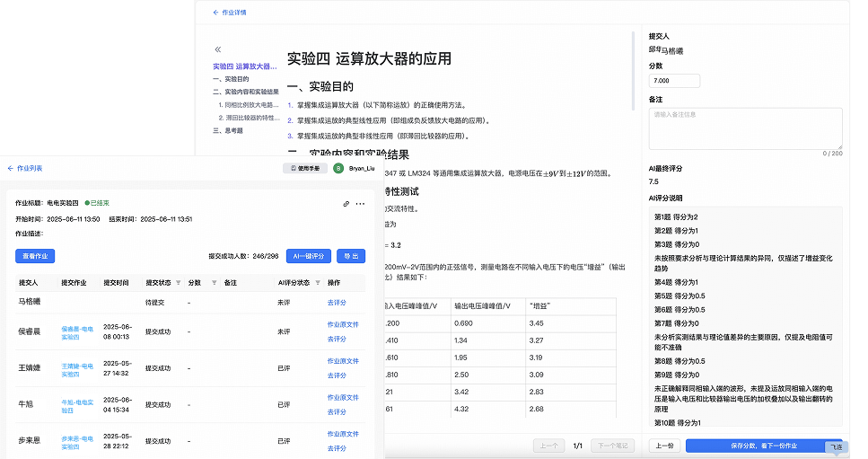Screen dimensions: 868x459
Task: Click the 已结束 status label
Action: [x=97, y=203]
